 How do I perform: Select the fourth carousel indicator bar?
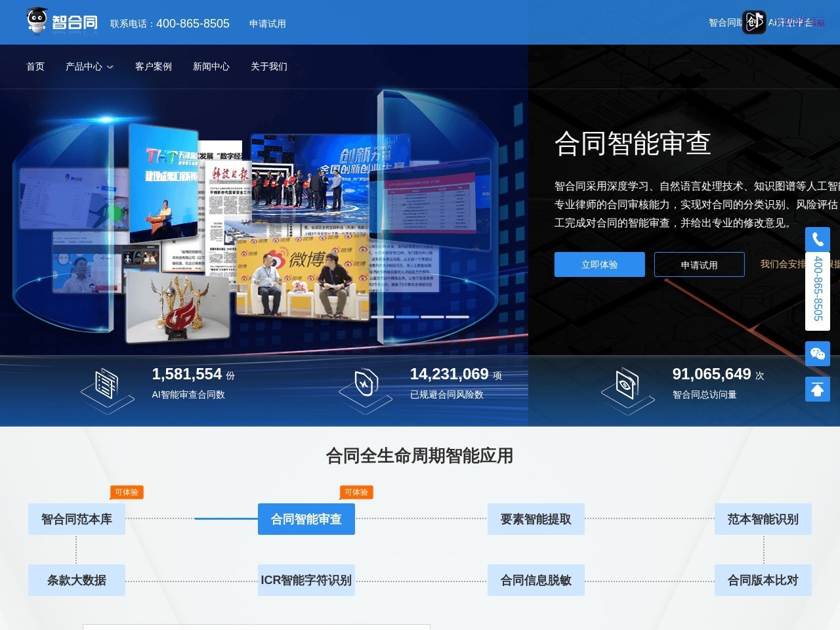click(x=457, y=317)
